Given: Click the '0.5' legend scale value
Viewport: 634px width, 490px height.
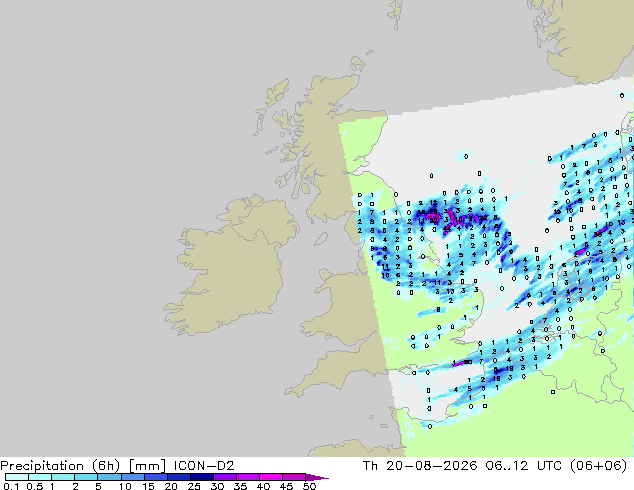Looking at the screenshot, I should [35, 486].
